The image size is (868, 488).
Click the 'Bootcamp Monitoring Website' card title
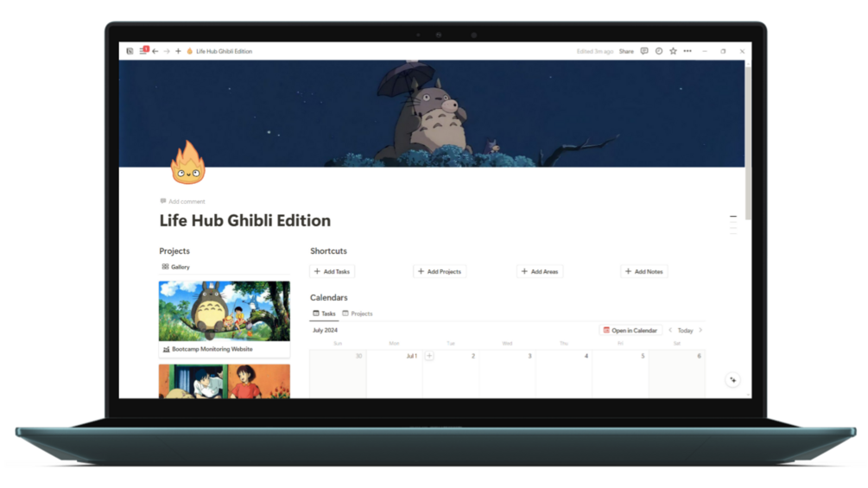pos(212,349)
